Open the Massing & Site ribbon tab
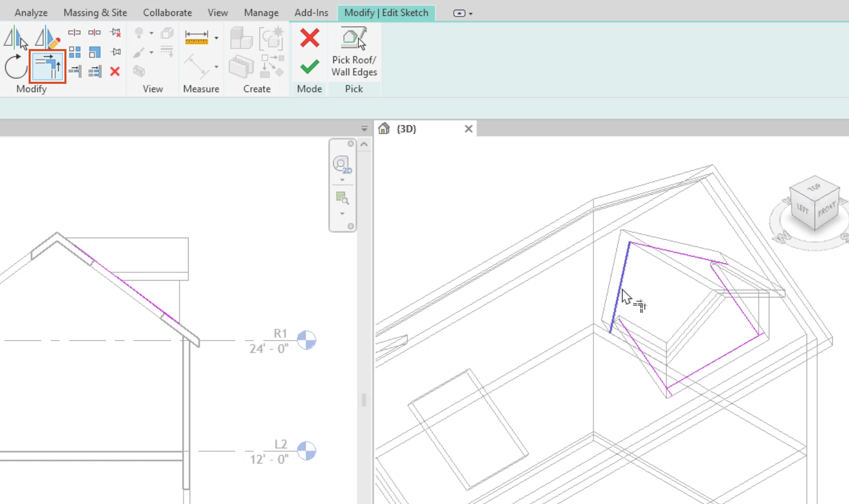The image size is (849, 504). point(95,13)
